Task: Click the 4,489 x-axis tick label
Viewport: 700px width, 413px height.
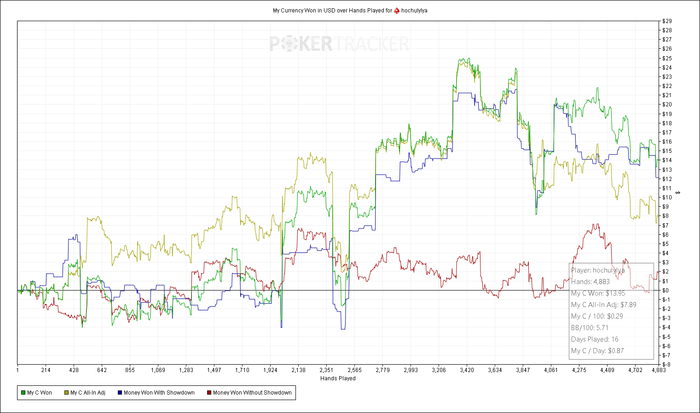Action: pos(608,370)
